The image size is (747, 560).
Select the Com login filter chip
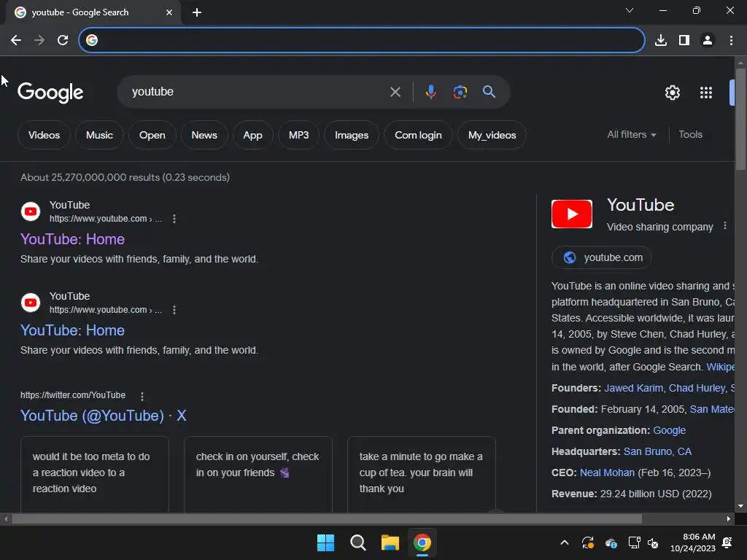pos(418,135)
